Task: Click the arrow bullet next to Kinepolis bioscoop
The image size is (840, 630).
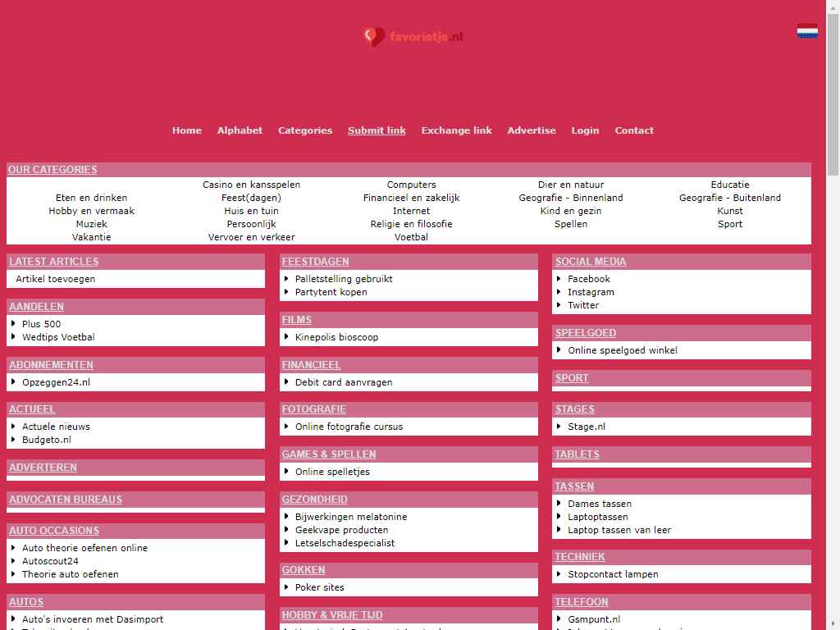Action: 286,337
